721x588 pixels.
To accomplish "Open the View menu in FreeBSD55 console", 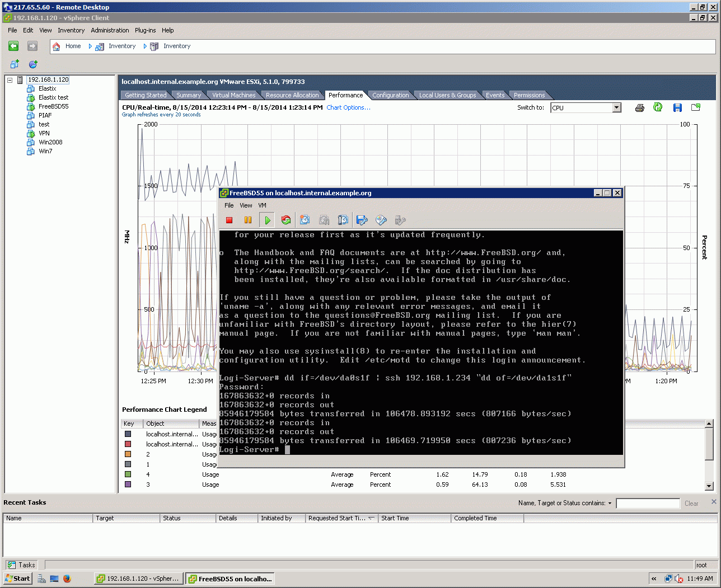I will (x=246, y=205).
